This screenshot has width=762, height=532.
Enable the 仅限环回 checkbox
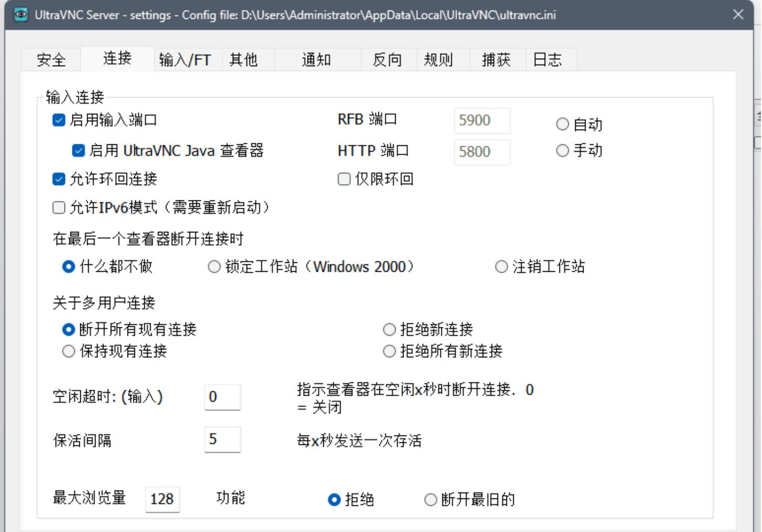(344, 179)
